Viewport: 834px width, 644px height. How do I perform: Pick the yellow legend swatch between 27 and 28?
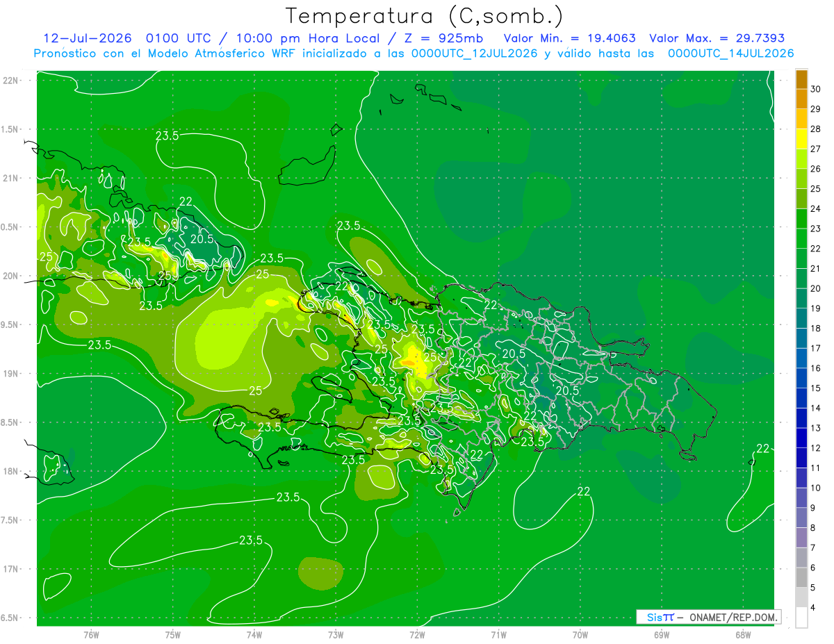pyautogui.click(x=802, y=139)
